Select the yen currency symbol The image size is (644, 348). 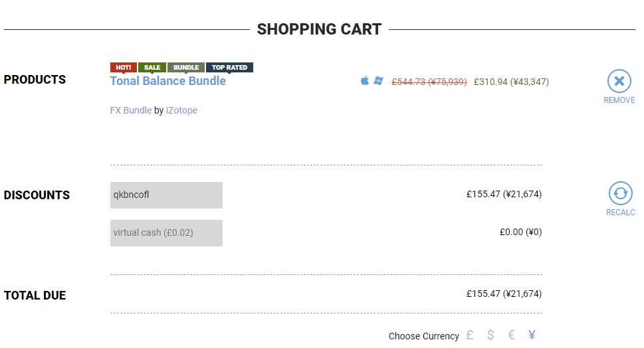[532, 335]
